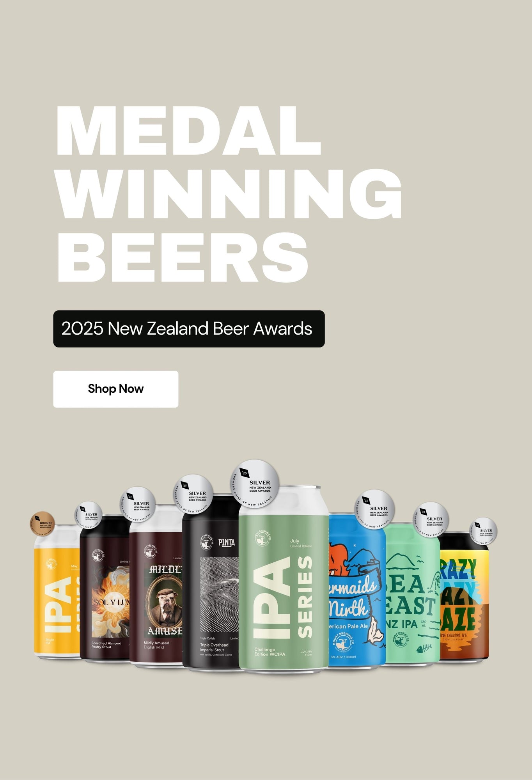
Task: Click the silver medal above the Sea Beast can
Action: click(x=431, y=520)
